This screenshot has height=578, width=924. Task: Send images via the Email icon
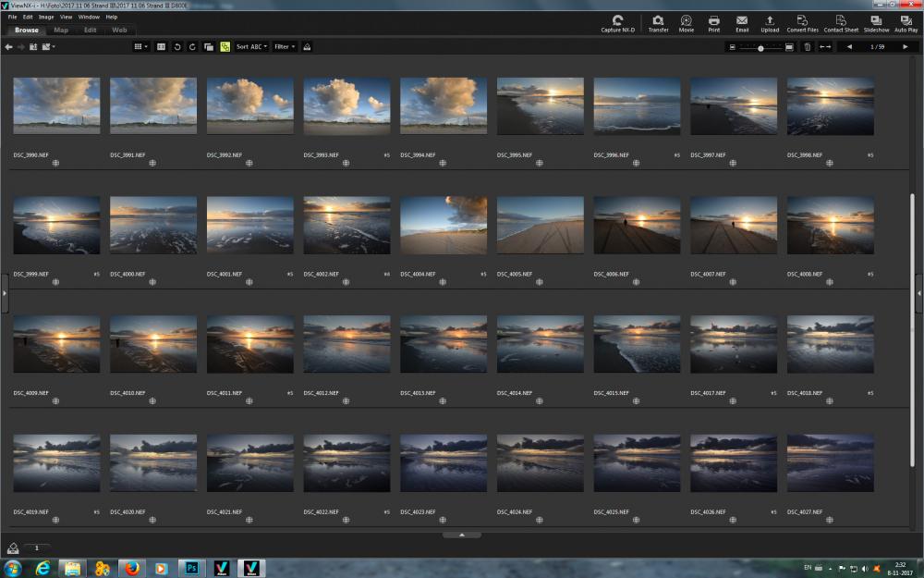(x=742, y=24)
